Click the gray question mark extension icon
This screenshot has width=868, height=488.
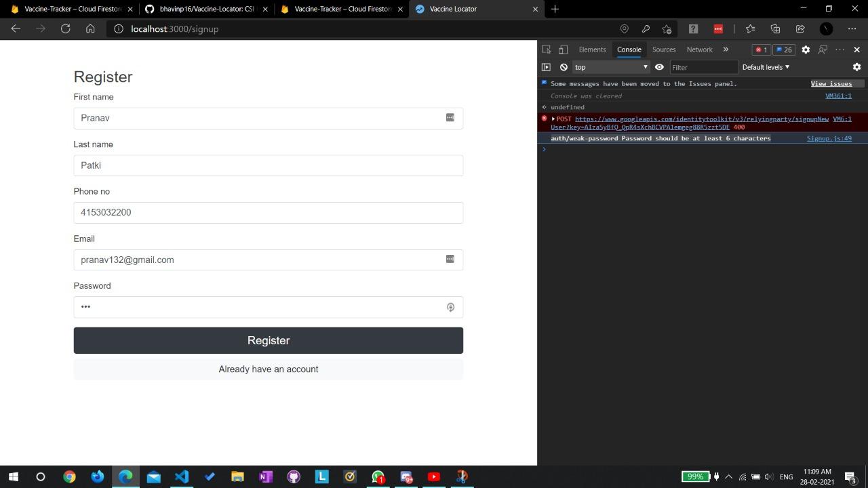coord(693,28)
